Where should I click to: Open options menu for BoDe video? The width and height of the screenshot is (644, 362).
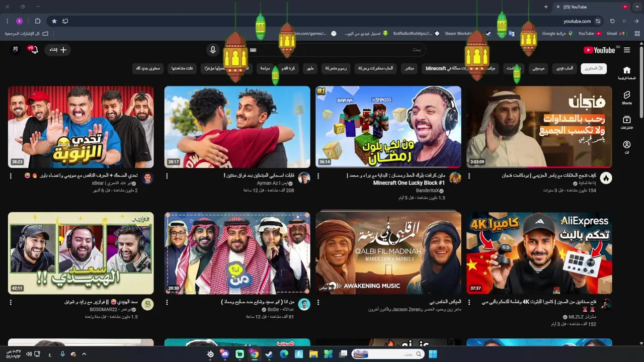(x=167, y=303)
